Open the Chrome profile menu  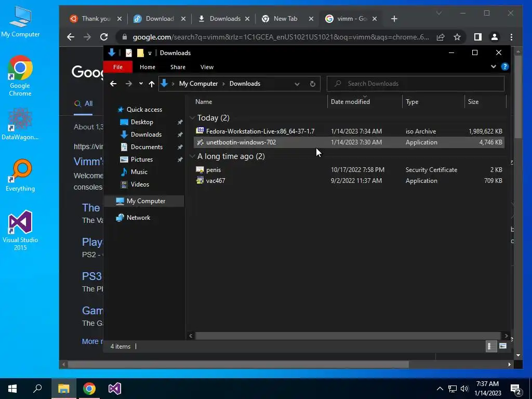click(x=495, y=37)
